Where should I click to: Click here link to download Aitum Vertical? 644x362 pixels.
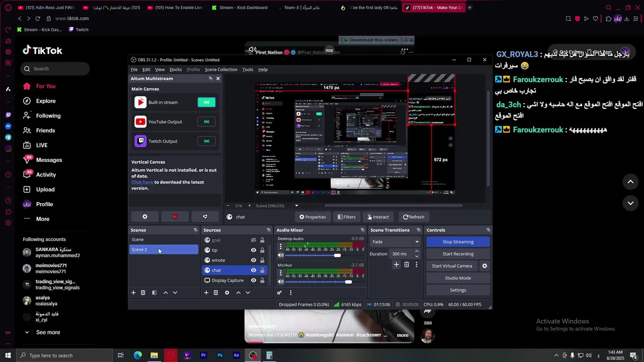[142, 182]
